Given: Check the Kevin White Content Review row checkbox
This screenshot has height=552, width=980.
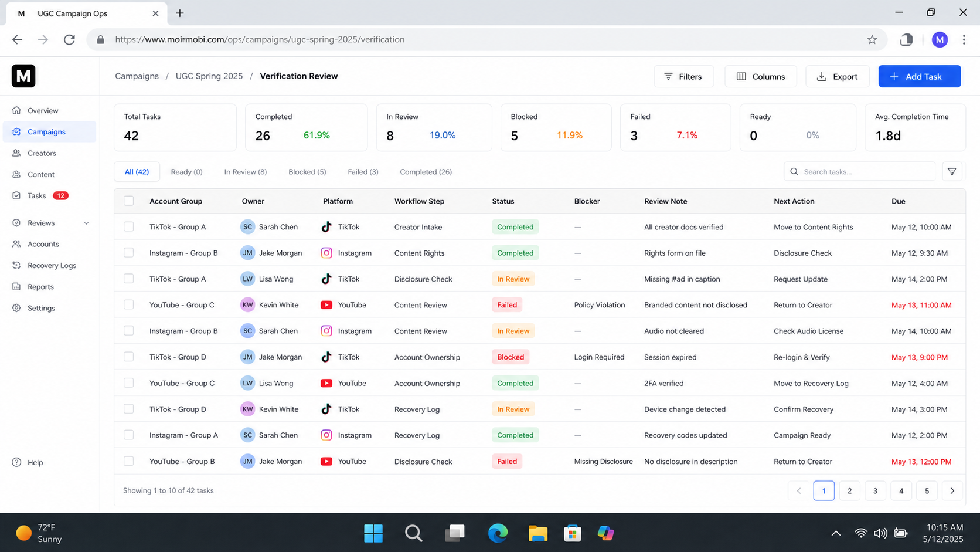Looking at the screenshot, I should tap(128, 304).
